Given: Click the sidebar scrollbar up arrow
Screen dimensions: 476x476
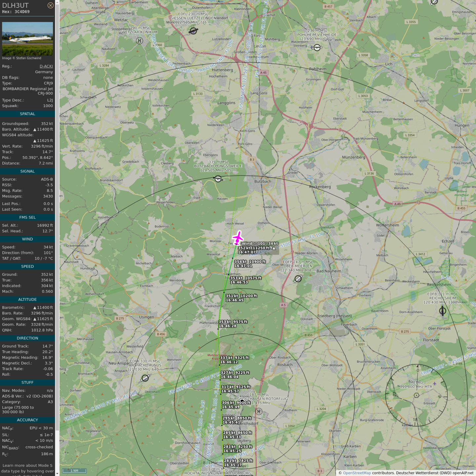Looking at the screenshot, I should coord(57,2).
